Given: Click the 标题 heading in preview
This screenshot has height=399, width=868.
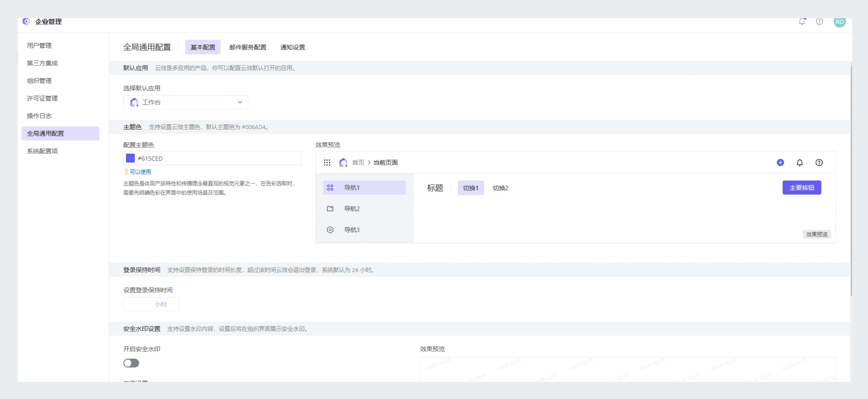Looking at the screenshot, I should [x=435, y=188].
